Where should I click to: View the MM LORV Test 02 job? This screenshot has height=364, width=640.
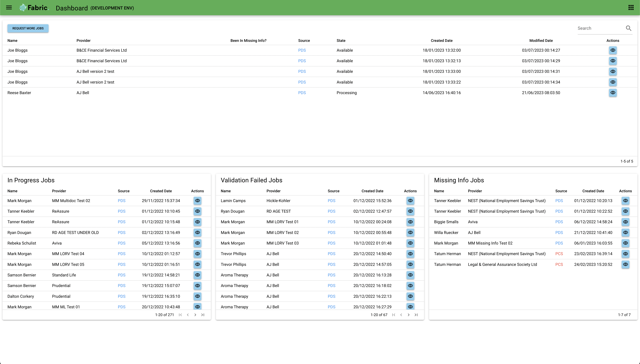tap(410, 233)
